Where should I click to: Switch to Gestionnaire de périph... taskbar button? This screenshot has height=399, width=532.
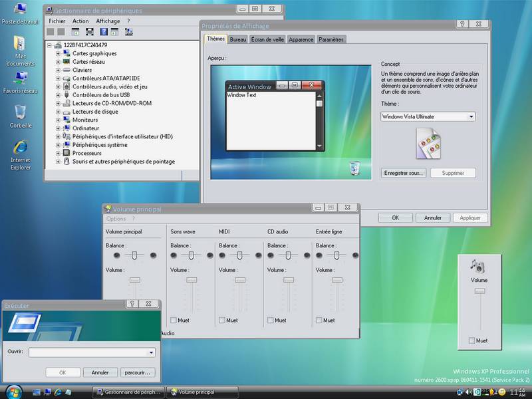(128, 392)
